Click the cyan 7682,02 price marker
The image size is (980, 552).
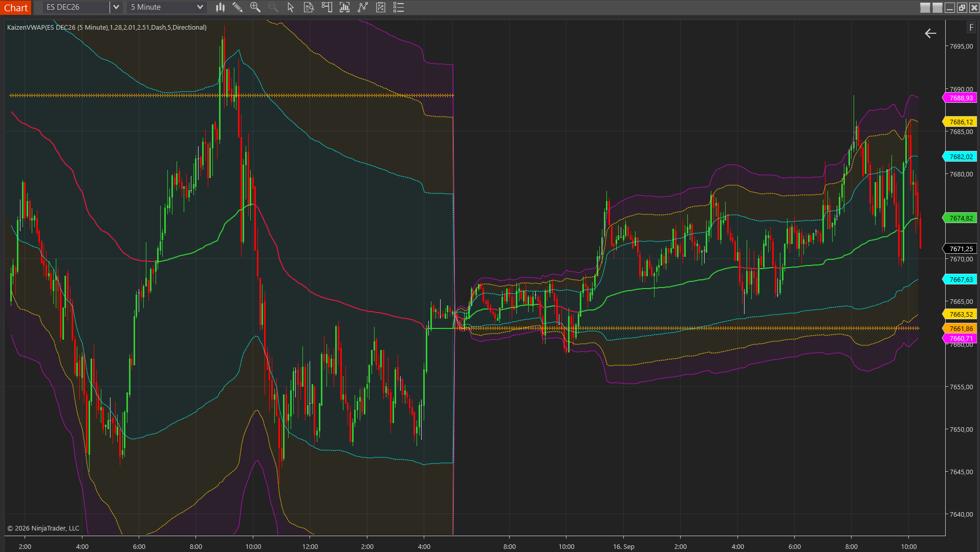click(960, 157)
